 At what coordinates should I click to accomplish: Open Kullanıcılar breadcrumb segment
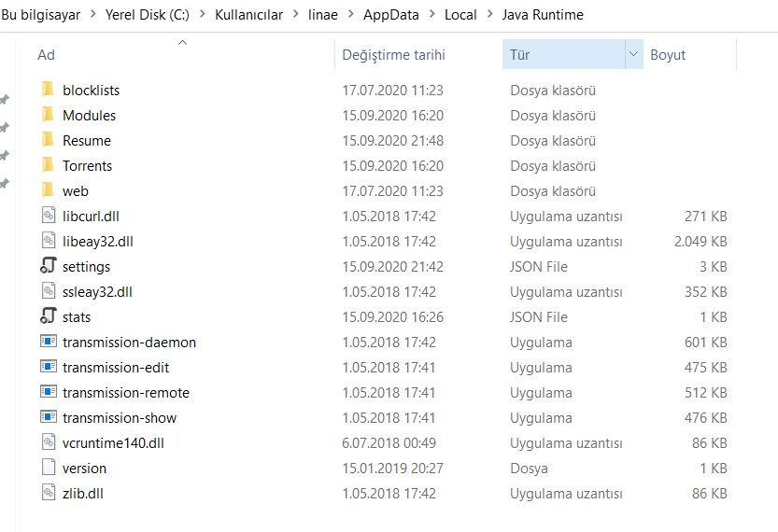click(x=248, y=15)
